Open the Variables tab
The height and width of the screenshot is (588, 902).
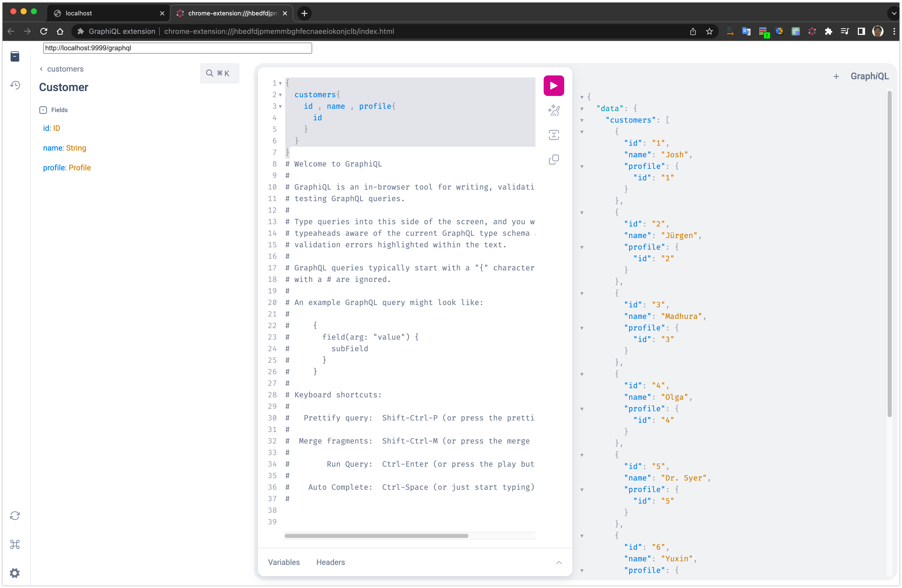click(283, 562)
